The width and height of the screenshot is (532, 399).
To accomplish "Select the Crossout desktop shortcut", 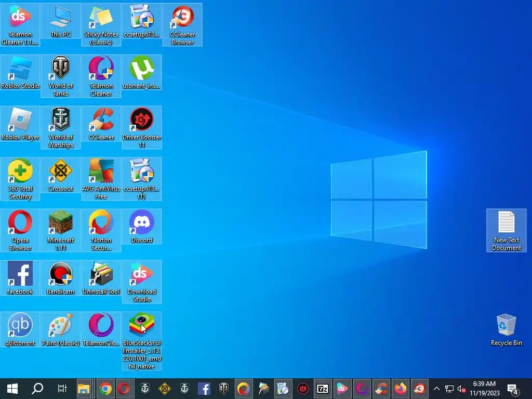I will (x=60, y=175).
